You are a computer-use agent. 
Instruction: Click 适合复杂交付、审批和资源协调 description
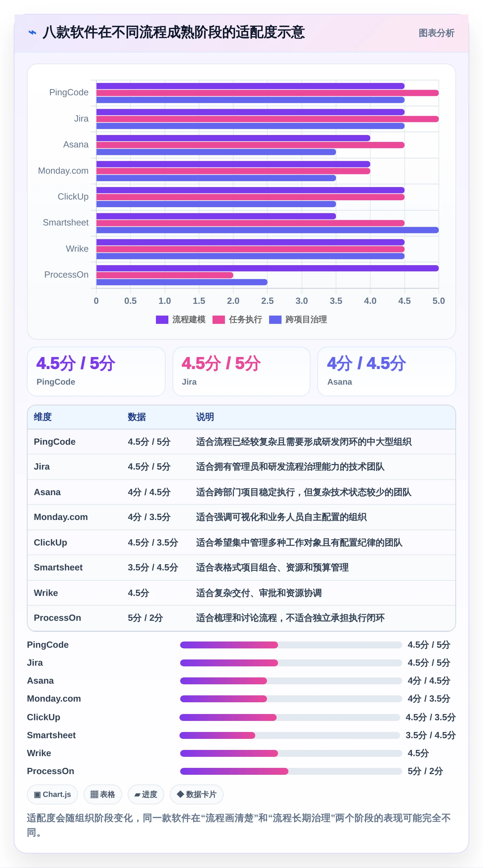[259, 593]
